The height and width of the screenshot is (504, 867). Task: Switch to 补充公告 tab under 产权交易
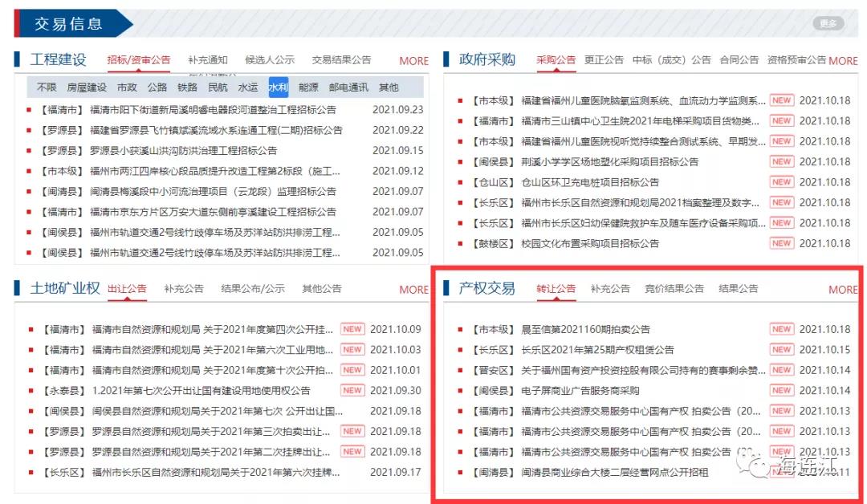610,288
